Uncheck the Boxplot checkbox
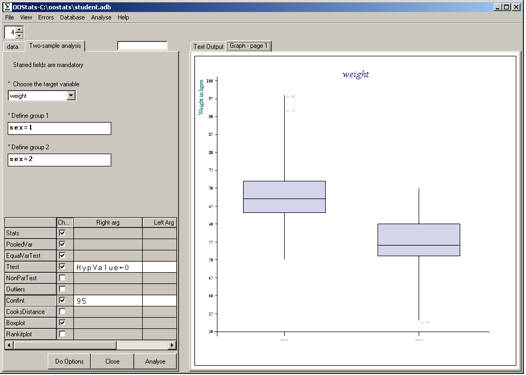The width and height of the screenshot is (526, 375). click(62, 323)
